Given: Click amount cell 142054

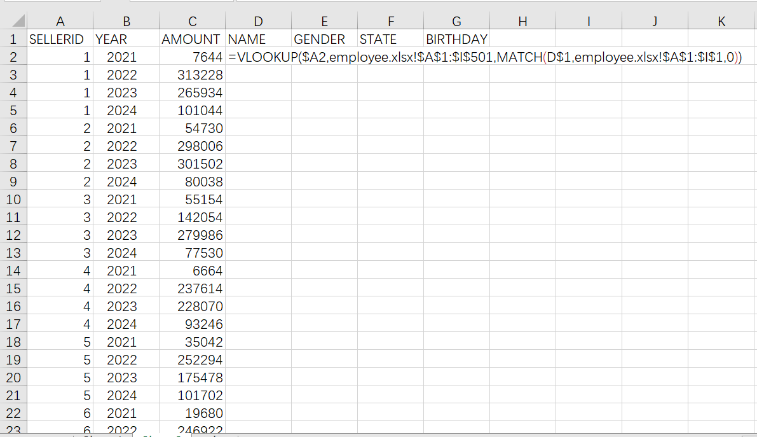Looking at the screenshot, I should 192,217.
